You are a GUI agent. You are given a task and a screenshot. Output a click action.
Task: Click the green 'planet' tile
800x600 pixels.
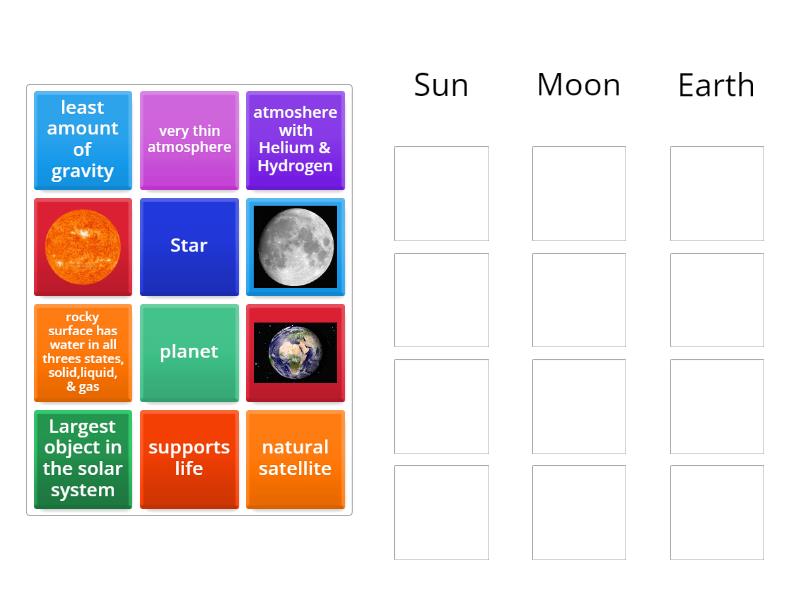pyautogui.click(x=189, y=352)
